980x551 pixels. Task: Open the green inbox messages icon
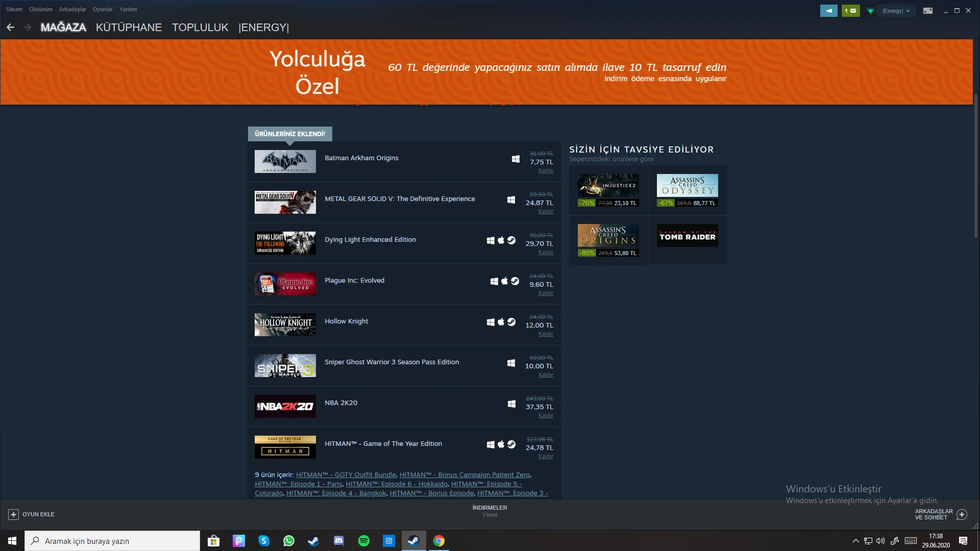point(850,11)
